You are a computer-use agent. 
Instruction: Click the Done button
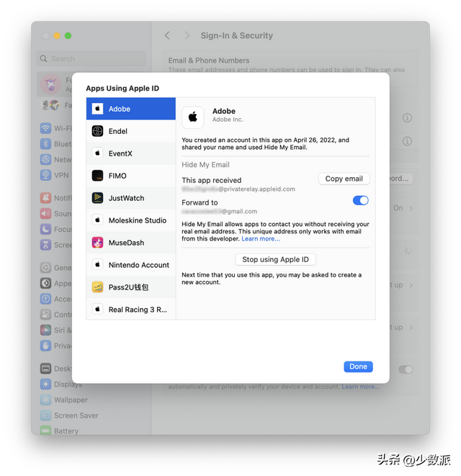tap(358, 367)
